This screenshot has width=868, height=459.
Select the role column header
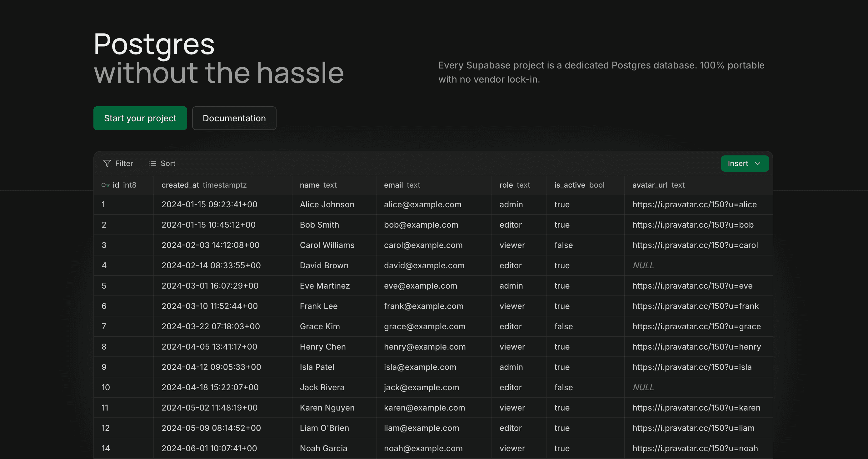click(x=519, y=185)
